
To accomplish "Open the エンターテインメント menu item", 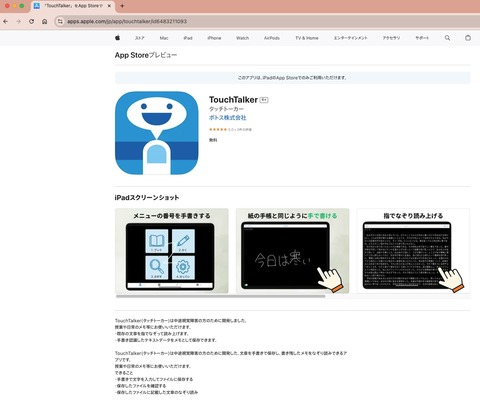I will pyautogui.click(x=350, y=38).
